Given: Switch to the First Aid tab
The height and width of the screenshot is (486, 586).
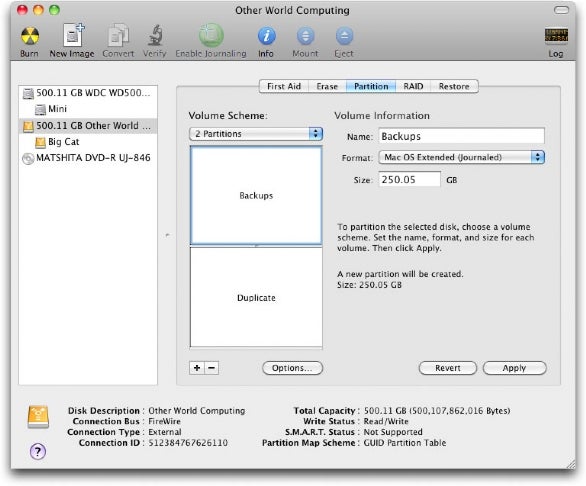Looking at the screenshot, I should 284,86.
